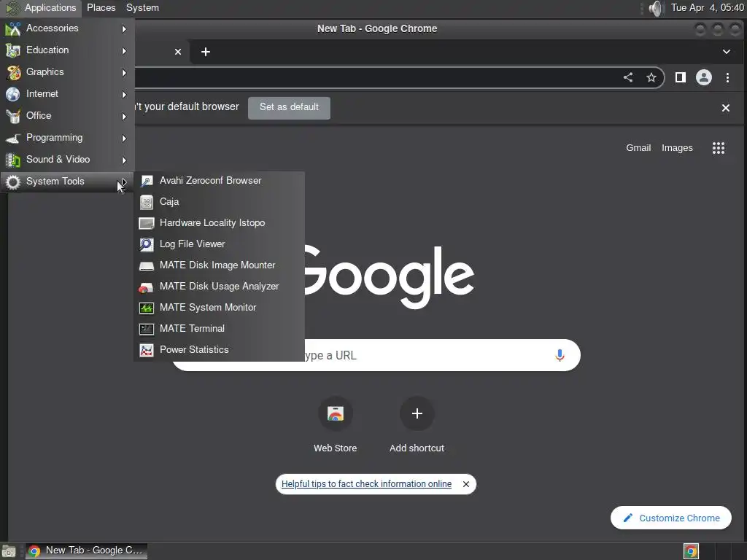Viewport: 747px width, 560px height.
Task: Click the Google search box
Action: [x=376, y=355]
